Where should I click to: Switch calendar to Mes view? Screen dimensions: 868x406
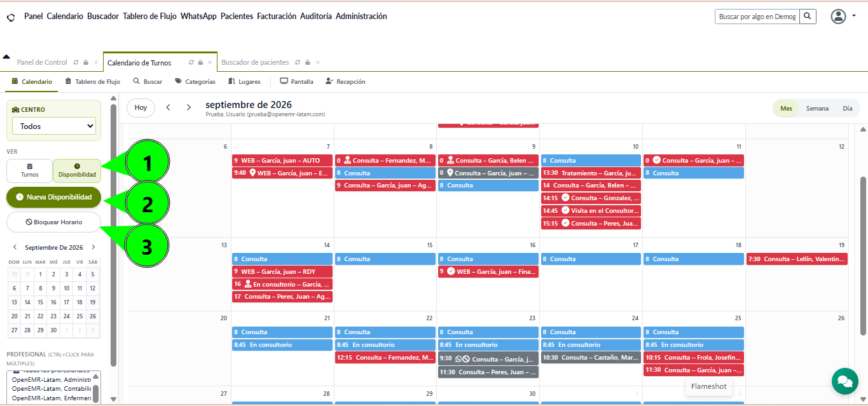click(787, 109)
